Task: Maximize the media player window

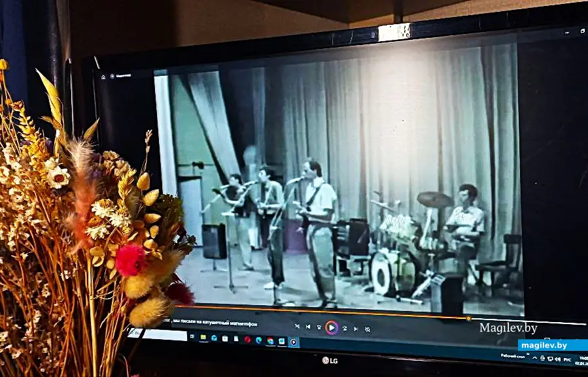Action: pyautogui.click(x=583, y=31)
